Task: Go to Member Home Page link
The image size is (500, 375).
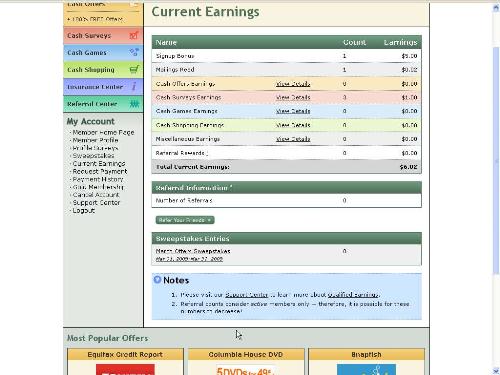Action: 103,132
